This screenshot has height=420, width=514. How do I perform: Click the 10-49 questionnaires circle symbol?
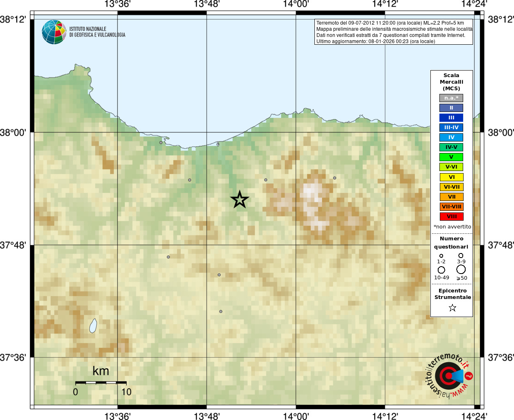click(441, 270)
